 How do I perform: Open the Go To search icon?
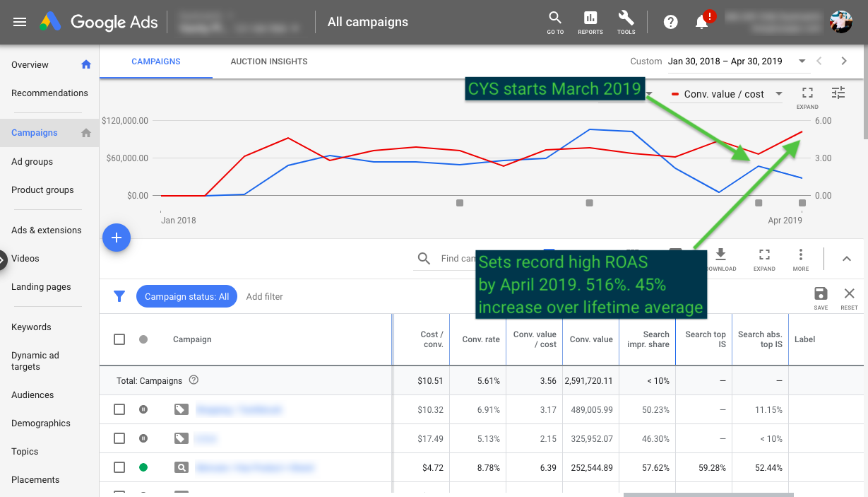coord(555,22)
